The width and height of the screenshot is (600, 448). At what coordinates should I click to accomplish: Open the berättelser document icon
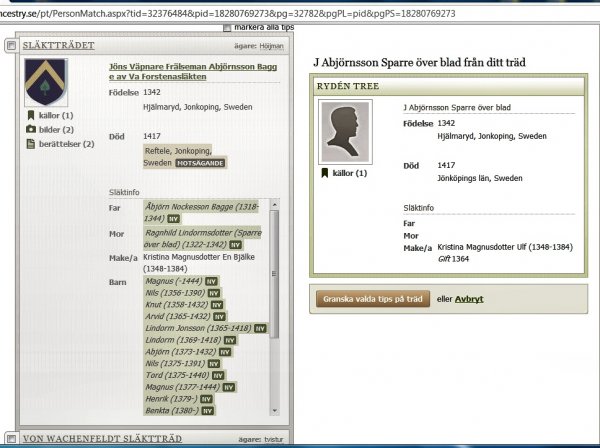[x=30, y=144]
